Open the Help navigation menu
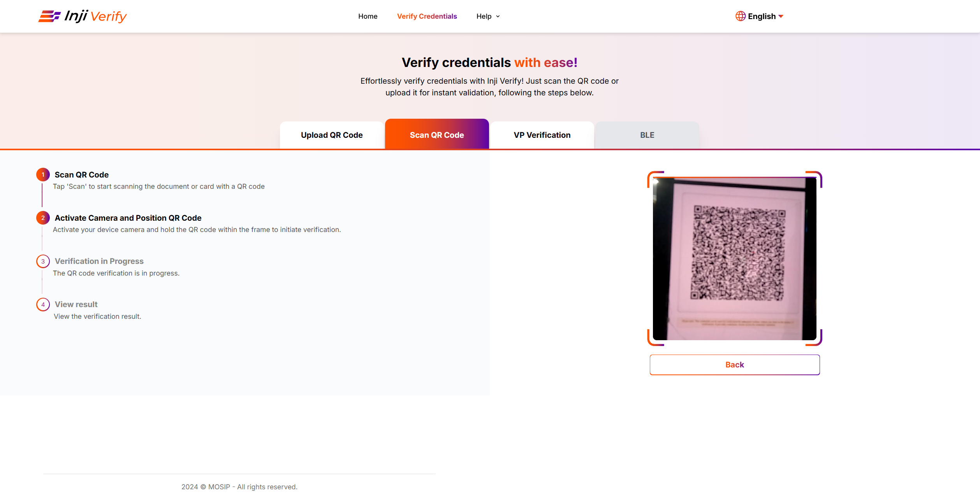Screen dimensions: 980x499 [x=484, y=16]
